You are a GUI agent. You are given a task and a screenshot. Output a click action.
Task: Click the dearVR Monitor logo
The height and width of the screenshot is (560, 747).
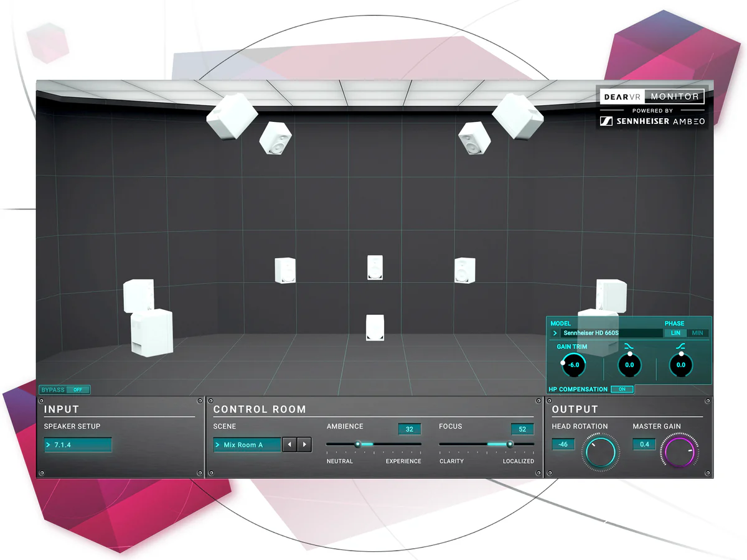[652, 96]
